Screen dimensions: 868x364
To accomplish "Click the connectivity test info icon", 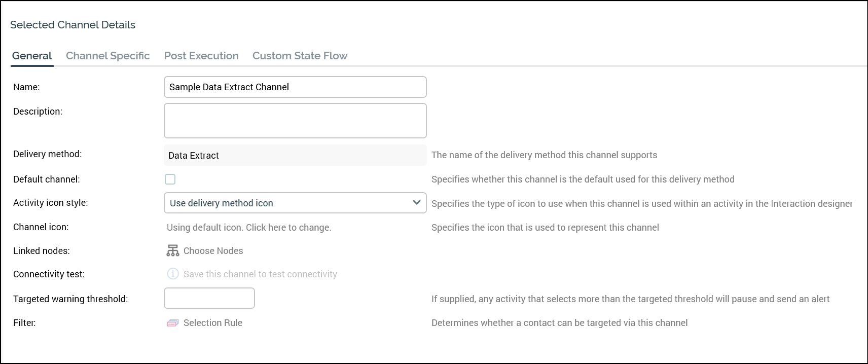I will click(173, 274).
